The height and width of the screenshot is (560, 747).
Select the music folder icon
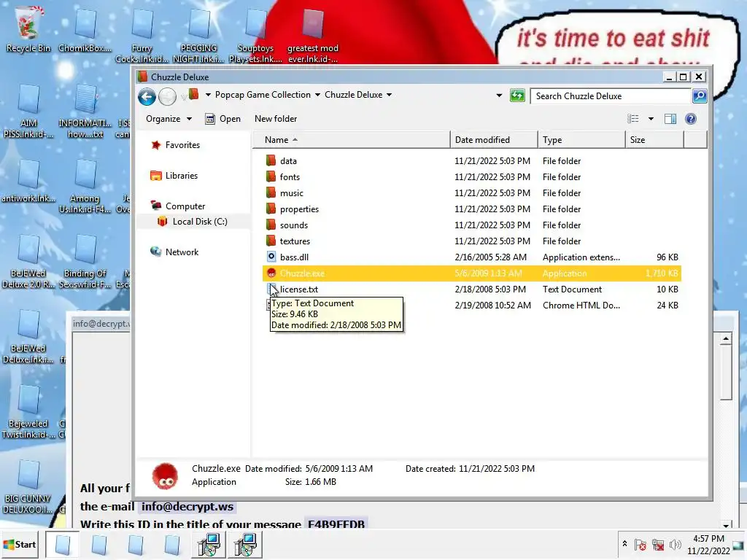point(271,192)
